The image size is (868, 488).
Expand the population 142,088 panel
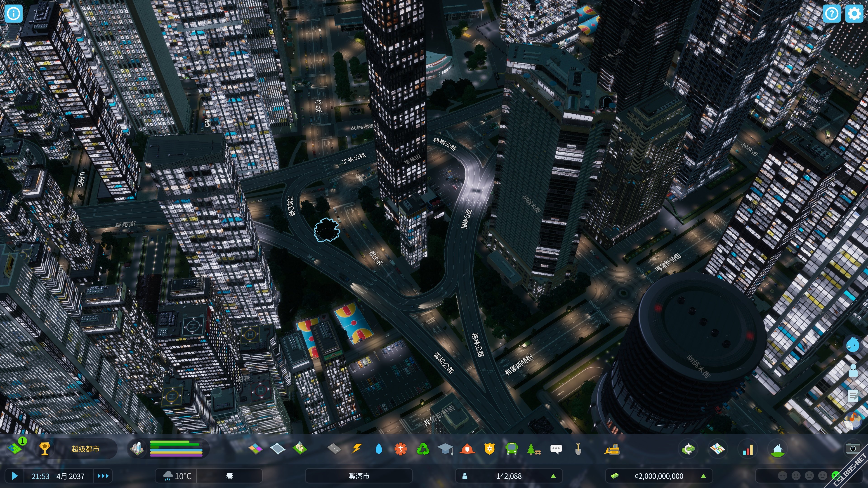pos(508,476)
